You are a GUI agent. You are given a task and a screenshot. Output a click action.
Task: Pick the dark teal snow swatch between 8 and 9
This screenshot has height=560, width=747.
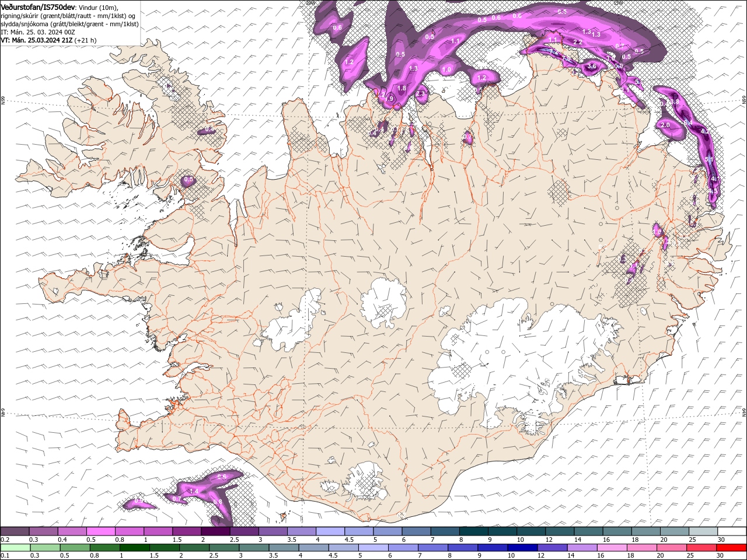[x=473, y=531]
